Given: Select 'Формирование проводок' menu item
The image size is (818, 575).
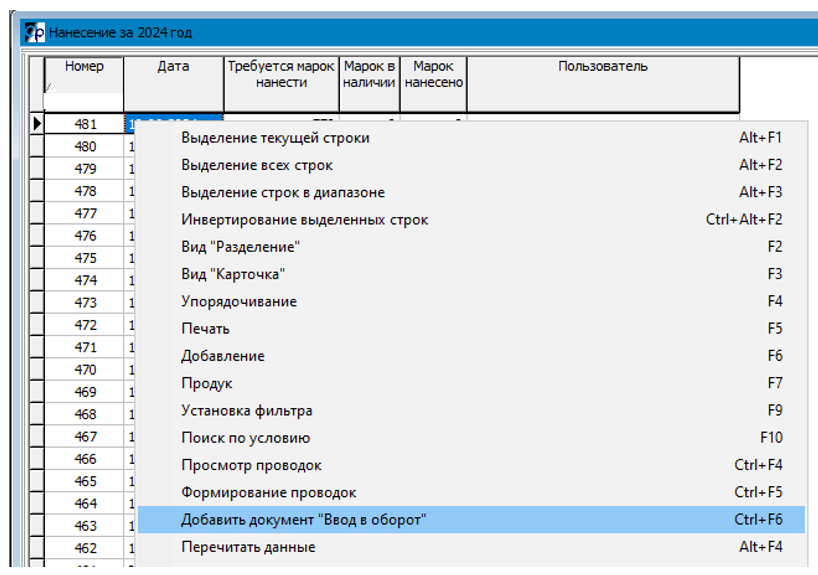Looking at the screenshot, I should tap(268, 492).
